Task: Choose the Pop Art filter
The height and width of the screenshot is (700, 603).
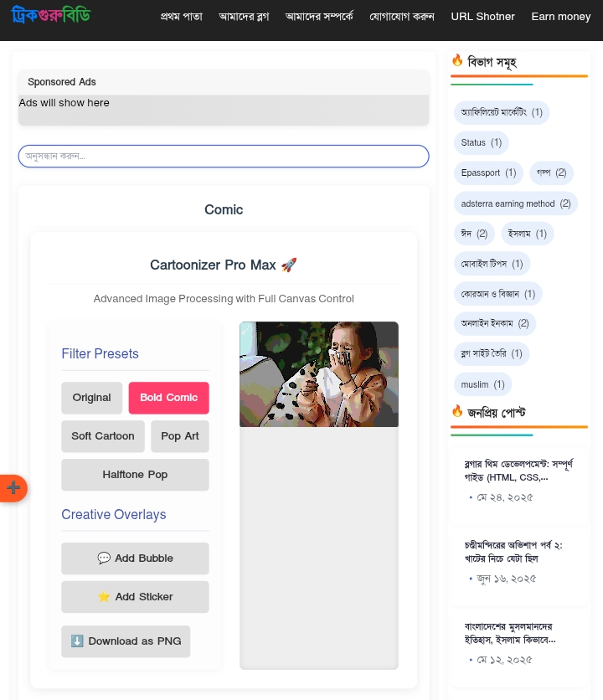Action: click(x=180, y=436)
